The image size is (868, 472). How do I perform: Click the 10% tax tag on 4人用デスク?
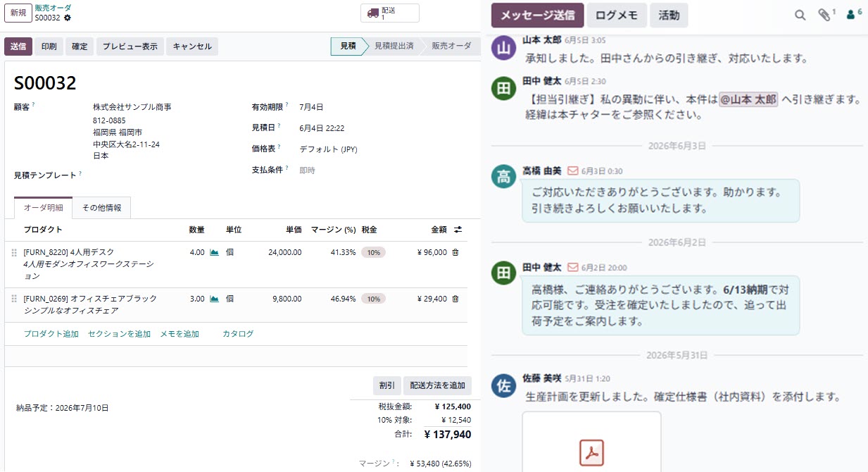[x=373, y=252]
